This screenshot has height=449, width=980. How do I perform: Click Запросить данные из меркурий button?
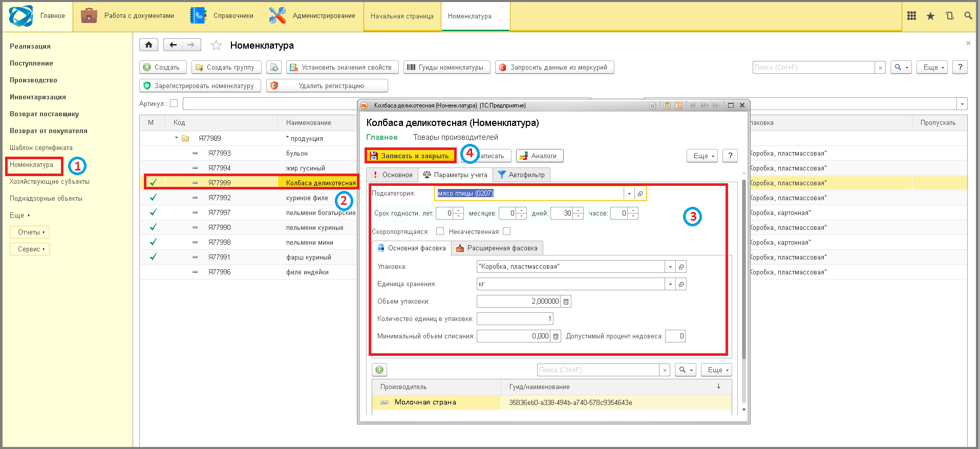[x=555, y=67]
